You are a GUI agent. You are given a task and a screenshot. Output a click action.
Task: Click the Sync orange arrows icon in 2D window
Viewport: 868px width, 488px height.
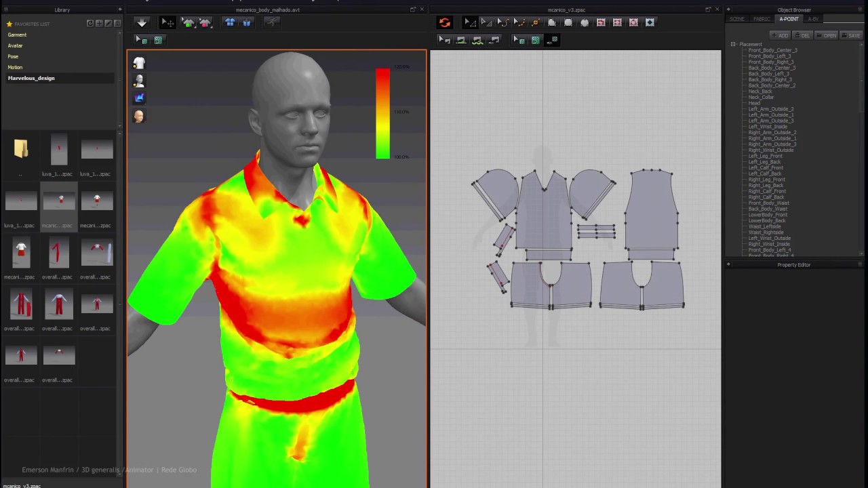click(444, 22)
